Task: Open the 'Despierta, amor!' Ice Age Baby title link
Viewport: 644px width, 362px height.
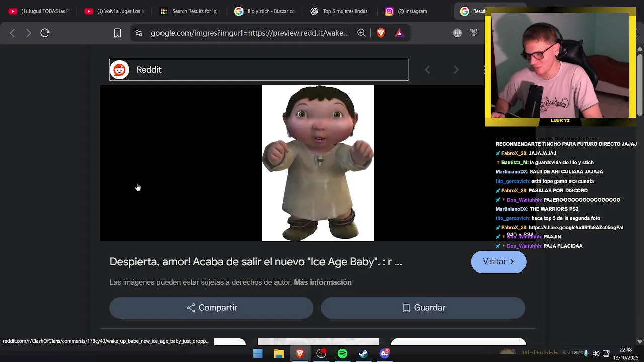Action: click(x=256, y=262)
